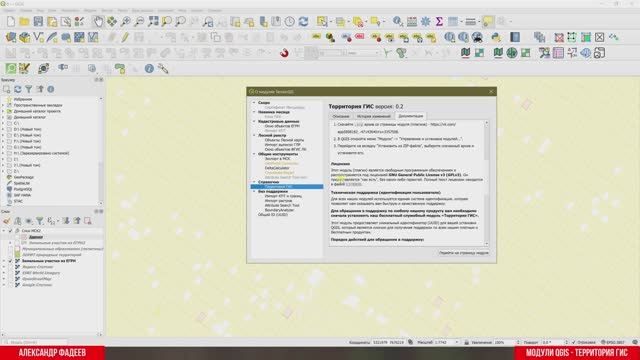Select 'BoundaryAnalyzer' in the module tree
640x360 pixels.
[279, 210]
